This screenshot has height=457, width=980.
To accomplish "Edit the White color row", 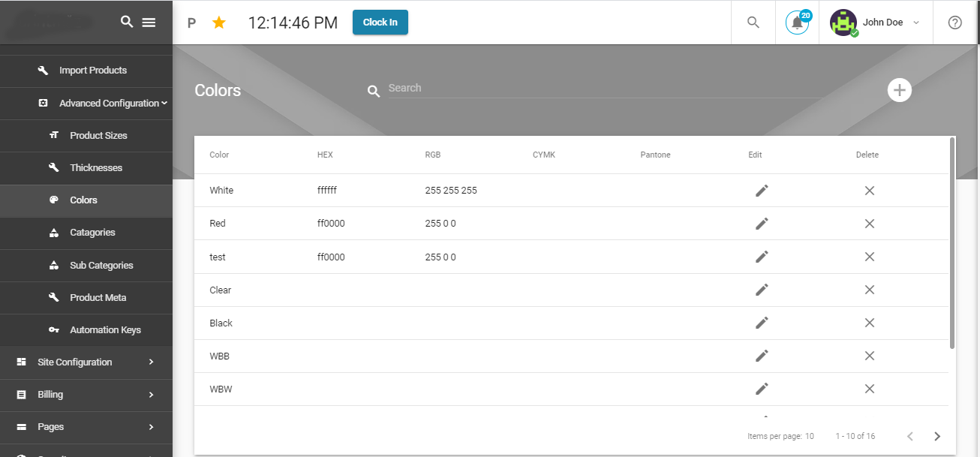I will (x=762, y=191).
